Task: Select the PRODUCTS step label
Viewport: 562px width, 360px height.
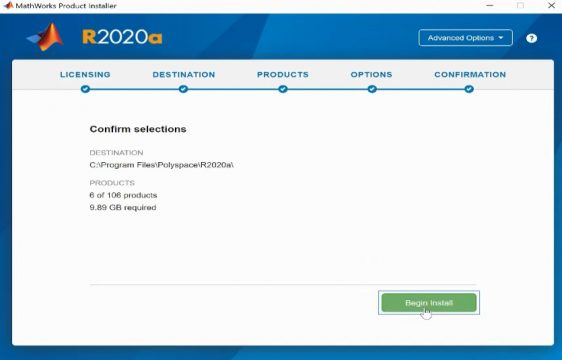Action: click(283, 75)
